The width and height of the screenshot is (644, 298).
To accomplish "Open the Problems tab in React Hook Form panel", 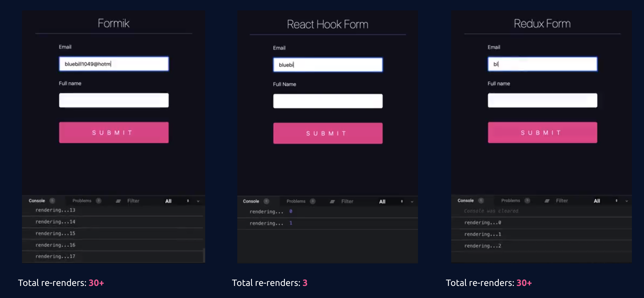I will [296, 201].
